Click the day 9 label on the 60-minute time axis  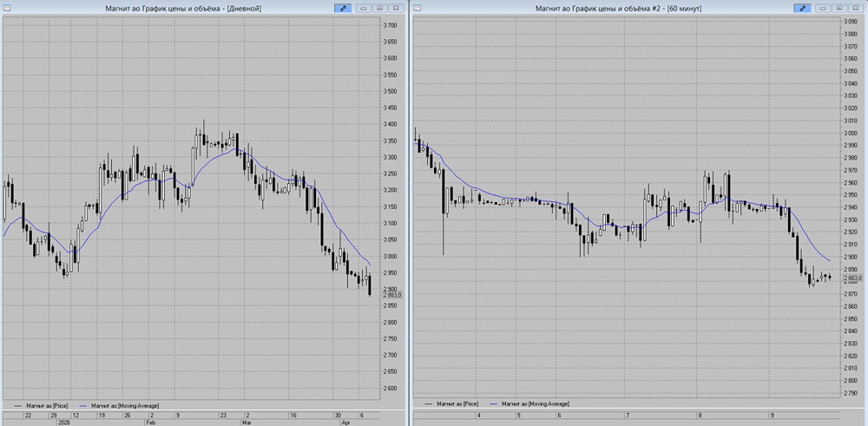point(772,415)
